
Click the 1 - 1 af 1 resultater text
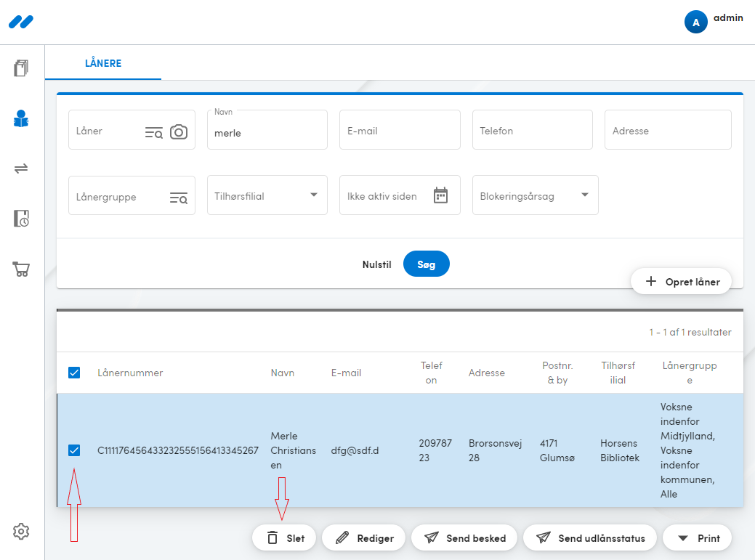pyautogui.click(x=690, y=332)
